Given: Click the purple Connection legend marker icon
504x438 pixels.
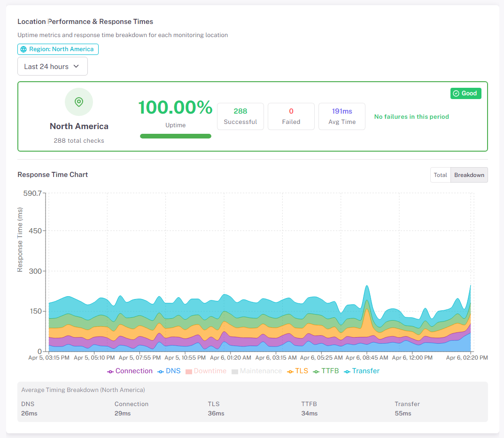Looking at the screenshot, I should (x=110, y=371).
